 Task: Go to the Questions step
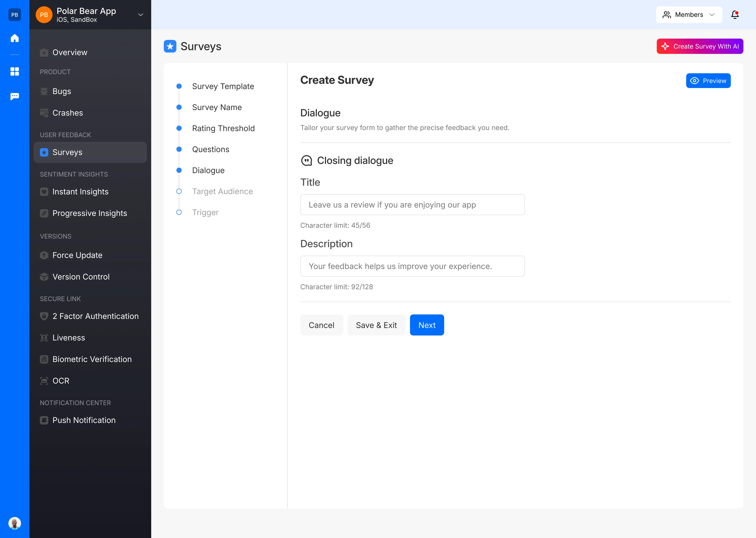(x=211, y=149)
